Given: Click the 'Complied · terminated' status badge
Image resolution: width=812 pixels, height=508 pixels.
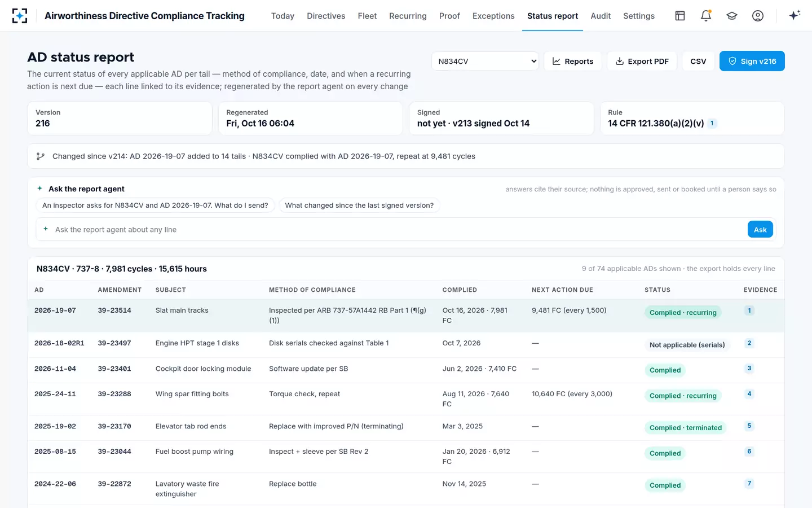Looking at the screenshot, I should [685, 428].
